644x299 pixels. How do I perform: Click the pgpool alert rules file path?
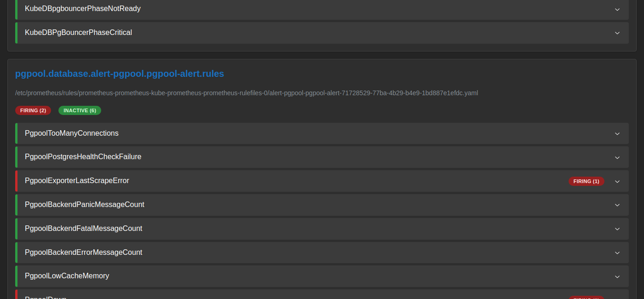tap(247, 93)
